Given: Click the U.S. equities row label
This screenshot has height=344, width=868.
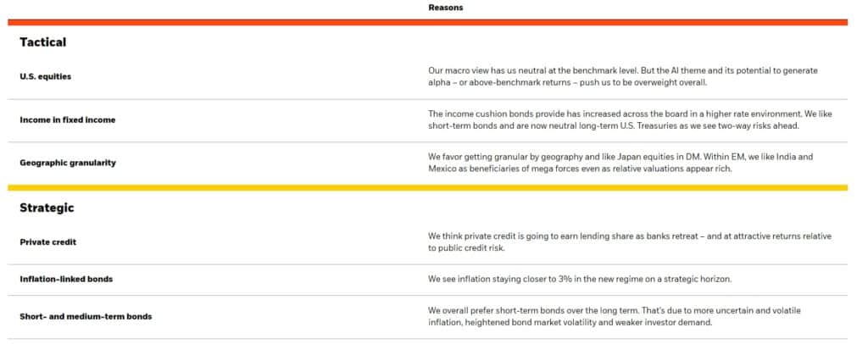Looking at the screenshot, I should click(x=46, y=76).
